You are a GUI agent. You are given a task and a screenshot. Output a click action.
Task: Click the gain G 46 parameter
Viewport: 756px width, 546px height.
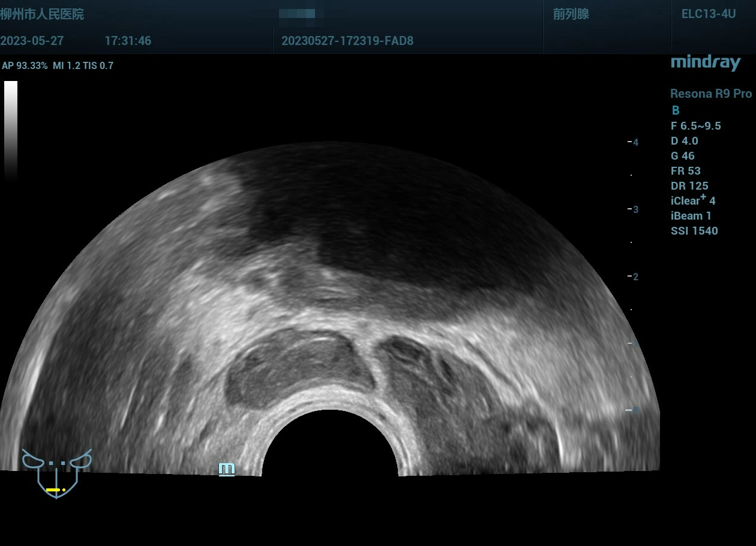coord(682,156)
